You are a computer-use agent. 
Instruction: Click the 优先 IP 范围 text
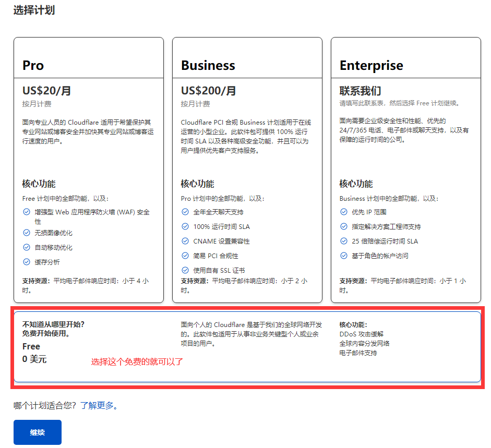click(369, 212)
